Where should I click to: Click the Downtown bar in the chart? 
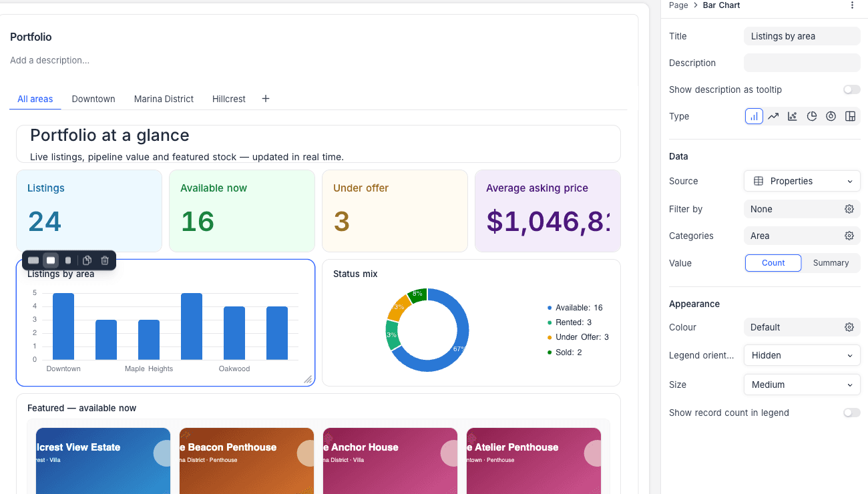pos(63,326)
